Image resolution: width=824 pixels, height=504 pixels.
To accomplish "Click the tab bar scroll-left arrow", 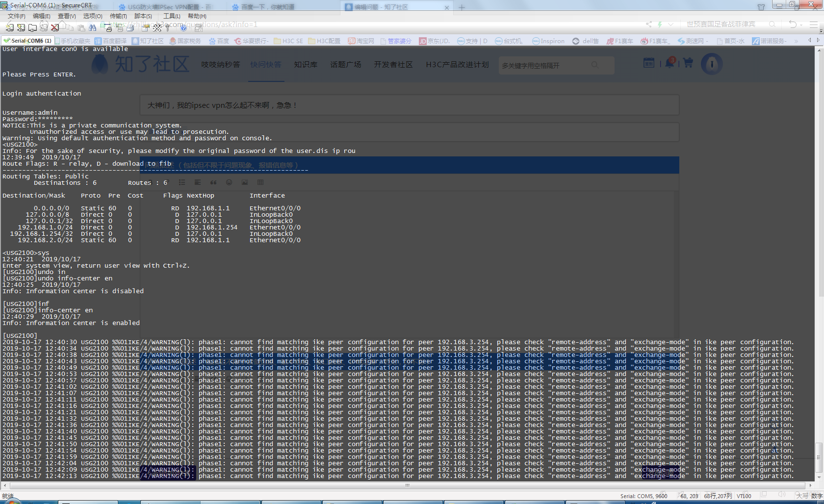I will click(810, 41).
